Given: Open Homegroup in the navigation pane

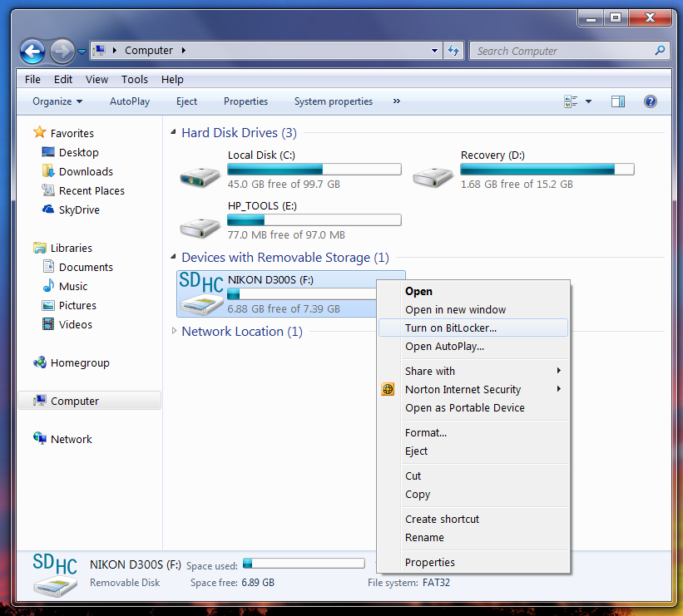Looking at the screenshot, I should [79, 362].
